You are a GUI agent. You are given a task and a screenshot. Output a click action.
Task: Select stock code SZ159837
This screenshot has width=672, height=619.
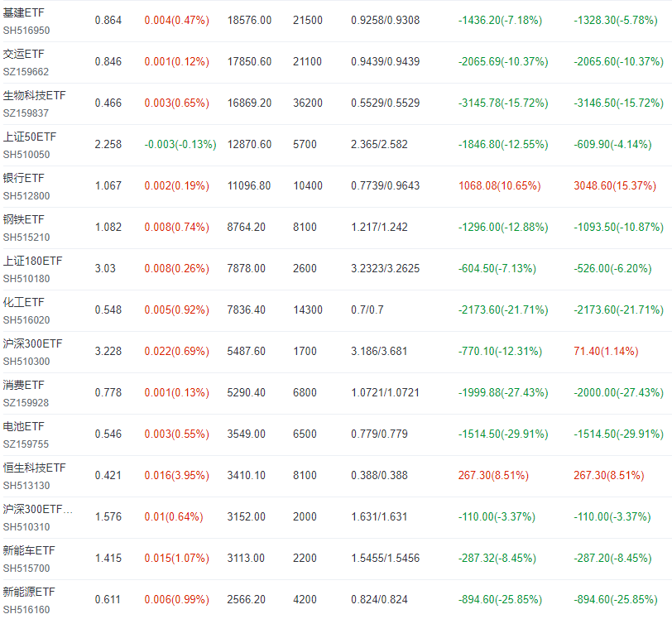pyautogui.click(x=26, y=113)
